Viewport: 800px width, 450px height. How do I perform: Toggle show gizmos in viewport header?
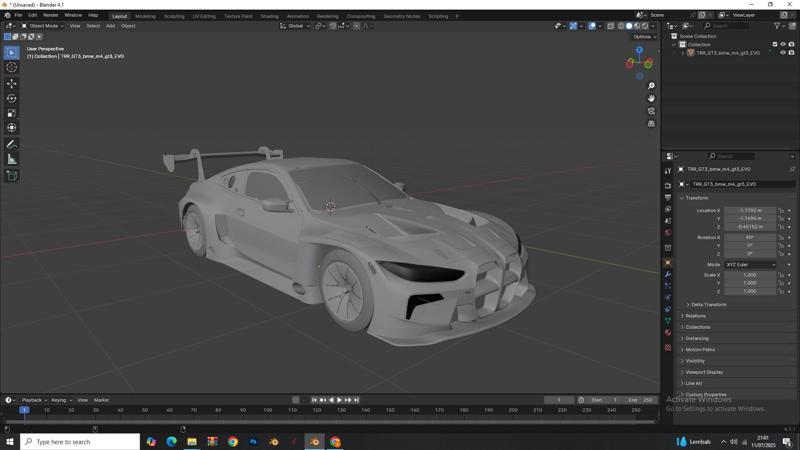(573, 26)
